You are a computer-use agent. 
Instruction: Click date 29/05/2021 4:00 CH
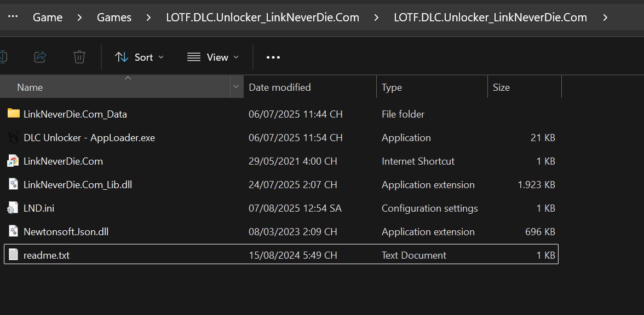pos(293,161)
